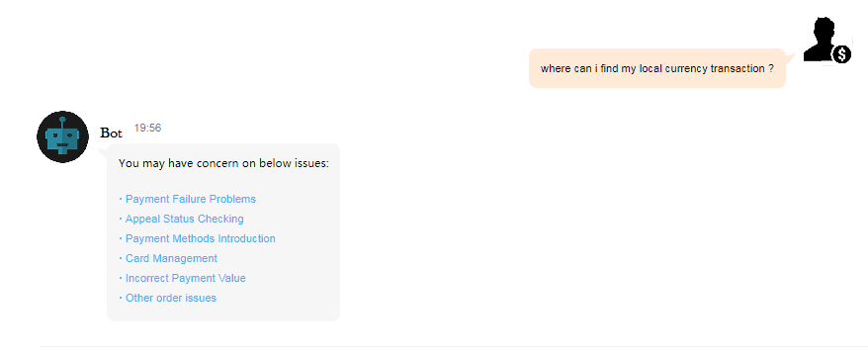
Task: Click the 19:56 message timestamp
Action: [147, 128]
